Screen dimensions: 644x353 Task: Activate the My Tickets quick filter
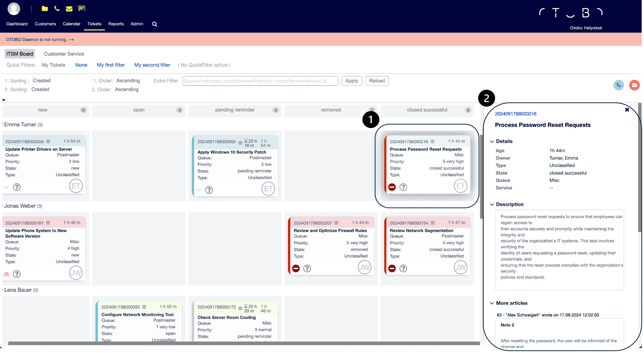click(53, 65)
